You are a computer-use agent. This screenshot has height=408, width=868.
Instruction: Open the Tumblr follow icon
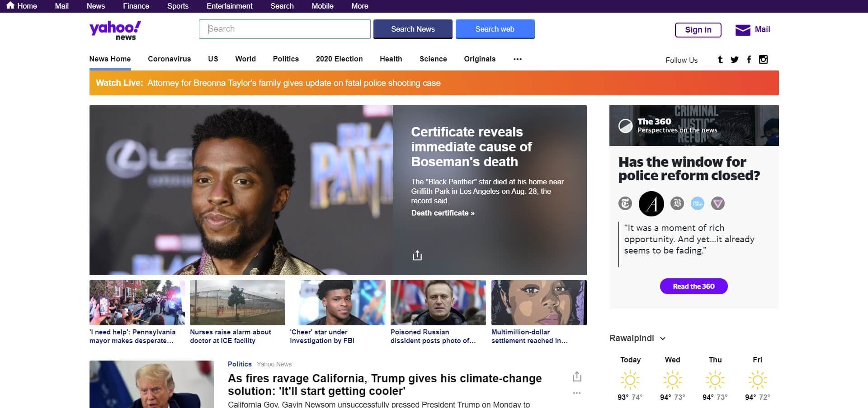(720, 60)
